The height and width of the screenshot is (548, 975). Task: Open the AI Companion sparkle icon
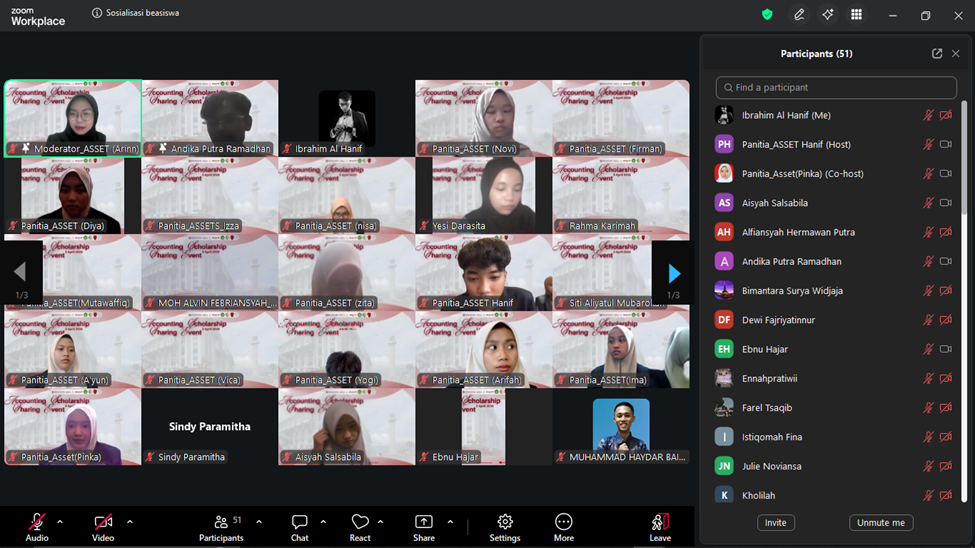pyautogui.click(x=827, y=15)
